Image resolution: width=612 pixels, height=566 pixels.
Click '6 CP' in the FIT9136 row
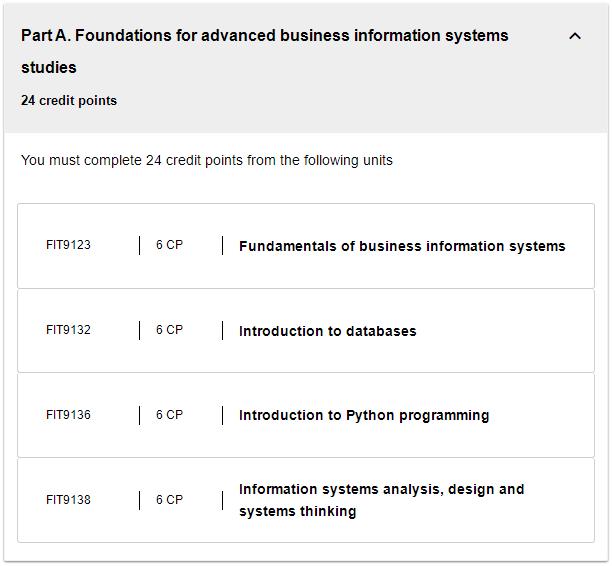click(x=169, y=415)
